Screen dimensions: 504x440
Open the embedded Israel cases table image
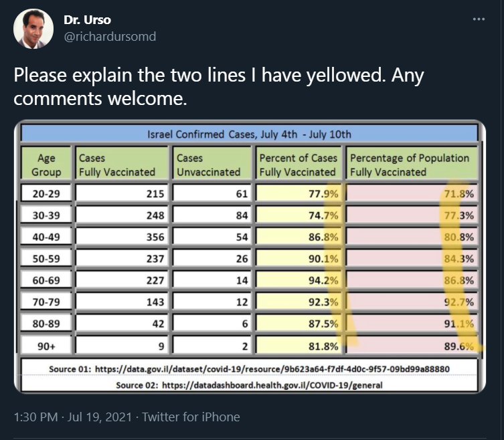250,257
